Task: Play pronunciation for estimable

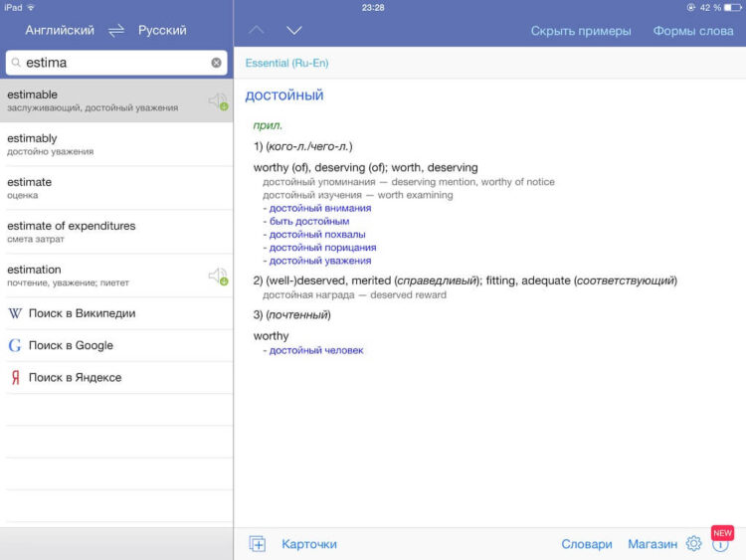Action: (x=217, y=100)
